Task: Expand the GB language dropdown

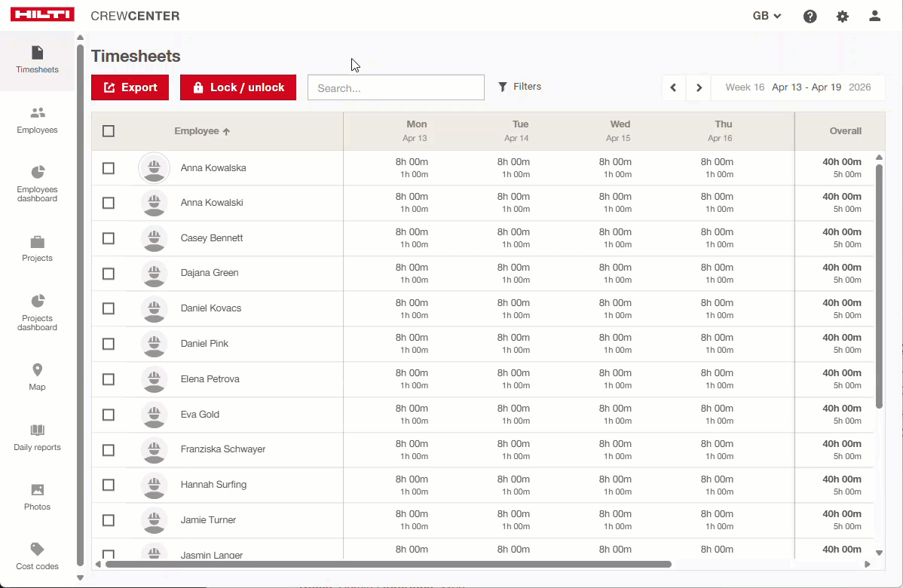Action: (x=767, y=17)
